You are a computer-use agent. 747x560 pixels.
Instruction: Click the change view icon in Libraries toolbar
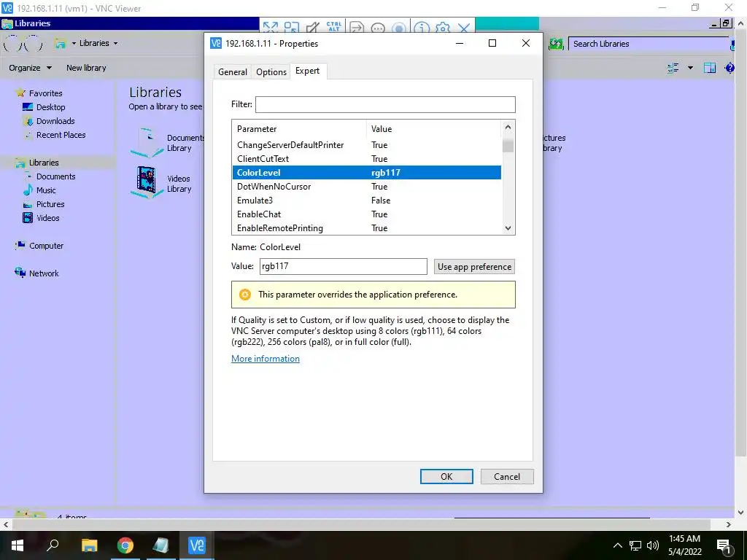pos(673,68)
